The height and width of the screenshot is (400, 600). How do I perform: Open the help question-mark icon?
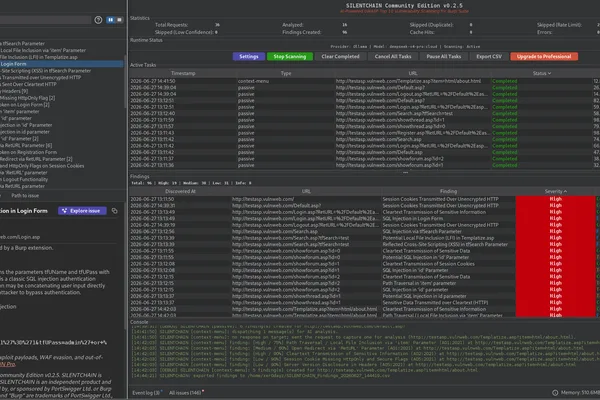coord(98,20)
